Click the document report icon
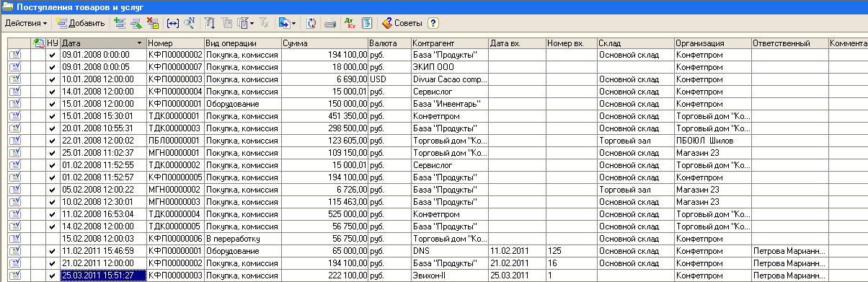Image resolution: width=868 pixels, height=282 pixels. 366,23
